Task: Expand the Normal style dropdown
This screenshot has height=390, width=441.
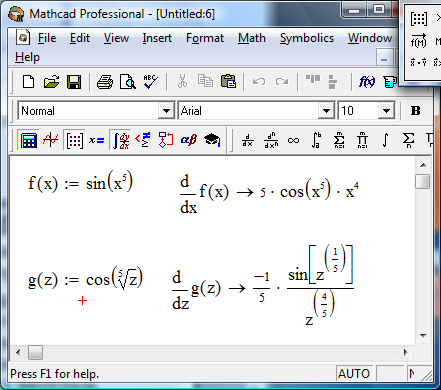Action: (x=166, y=111)
